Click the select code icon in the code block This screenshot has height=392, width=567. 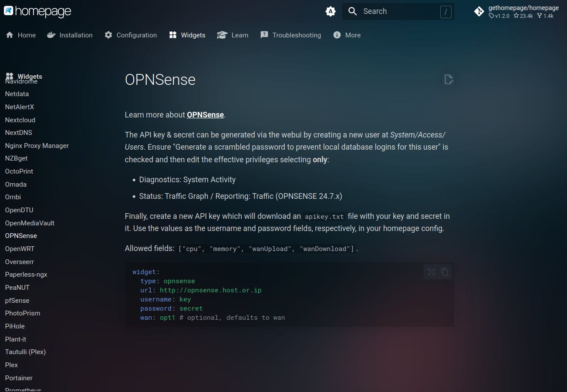pos(432,272)
